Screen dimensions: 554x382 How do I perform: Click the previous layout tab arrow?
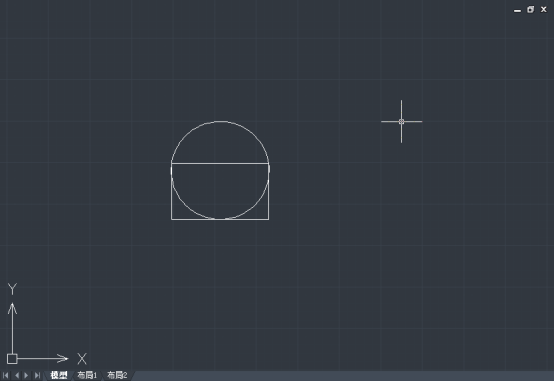(x=17, y=375)
